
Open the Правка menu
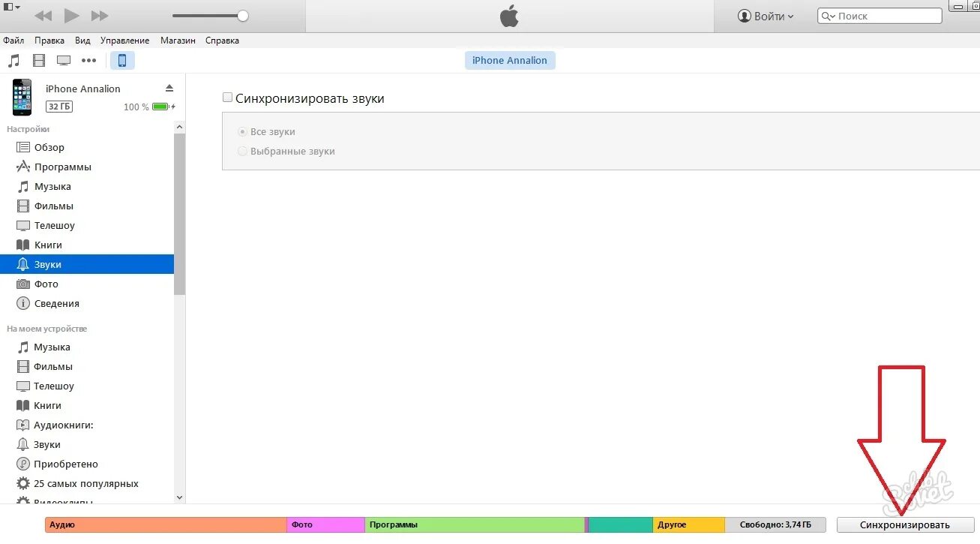tap(49, 41)
